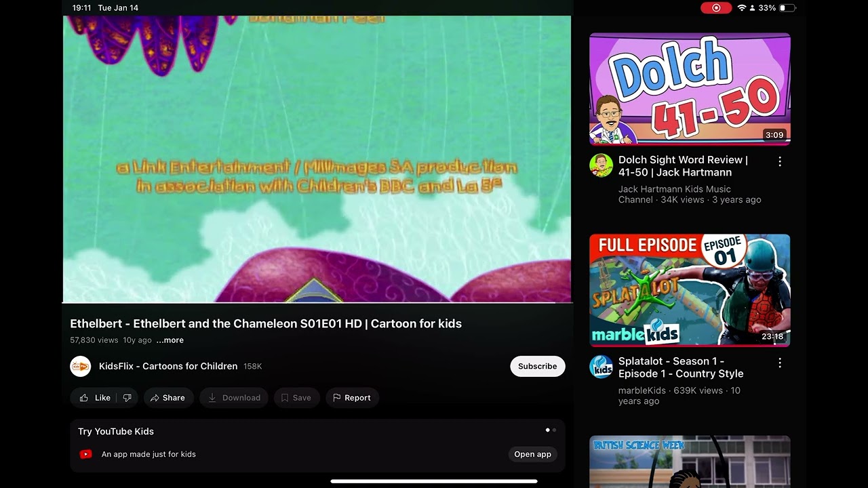
Task: Click the Try YouTube Kids heading
Action: (x=116, y=431)
